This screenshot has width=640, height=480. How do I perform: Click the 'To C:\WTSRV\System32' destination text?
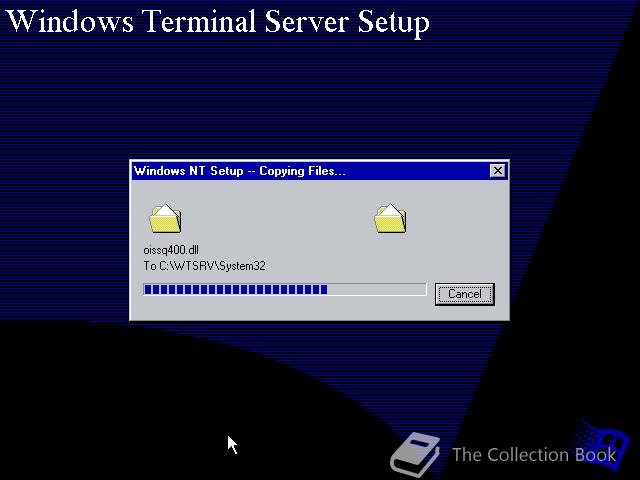coord(204,266)
